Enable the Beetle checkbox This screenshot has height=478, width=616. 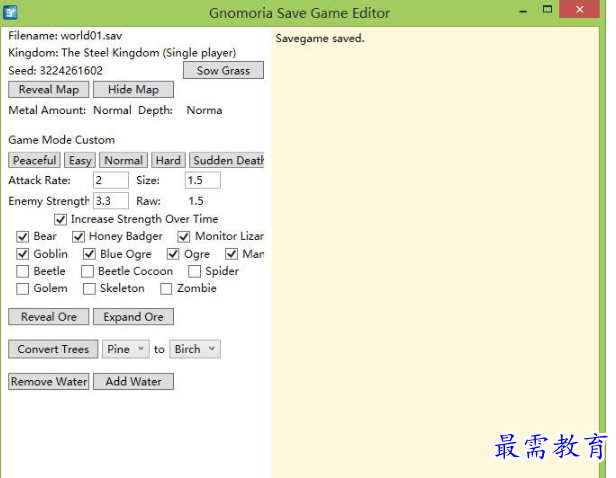point(22,271)
